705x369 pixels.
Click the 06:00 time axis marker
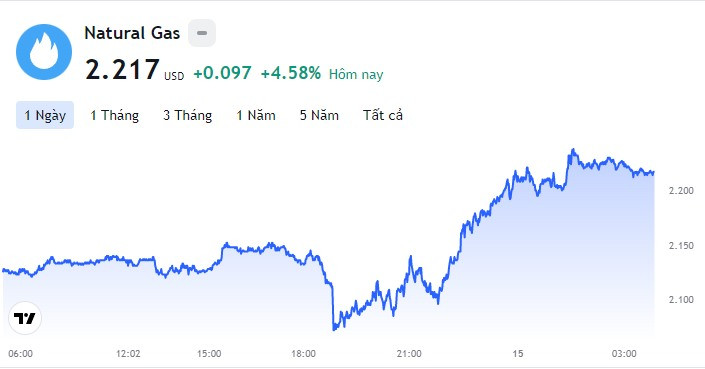[21, 354]
